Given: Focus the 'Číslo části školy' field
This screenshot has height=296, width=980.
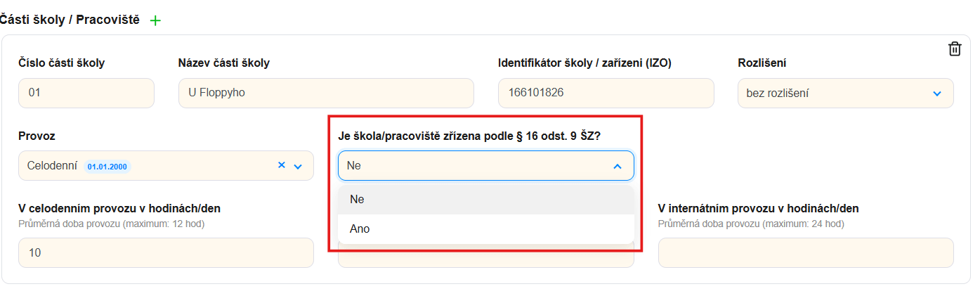Looking at the screenshot, I should [86, 93].
